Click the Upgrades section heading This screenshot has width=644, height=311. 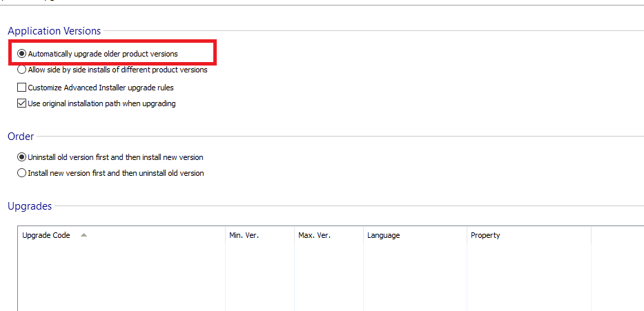(x=29, y=206)
